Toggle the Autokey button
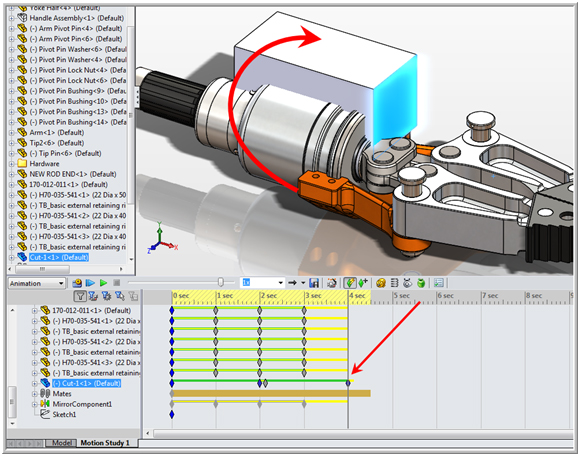The height and width of the screenshot is (456, 580). pos(350,283)
